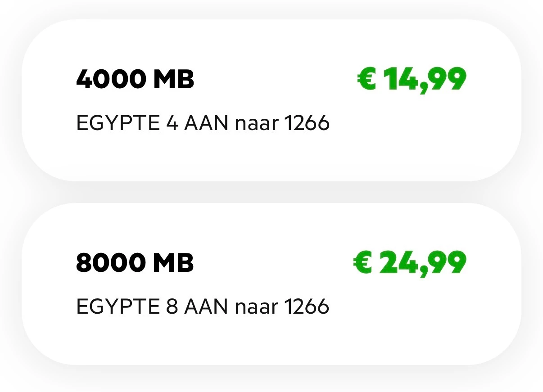Click AAN in the EGYPTE 8 code
This screenshot has width=543, height=392.
click(x=206, y=306)
